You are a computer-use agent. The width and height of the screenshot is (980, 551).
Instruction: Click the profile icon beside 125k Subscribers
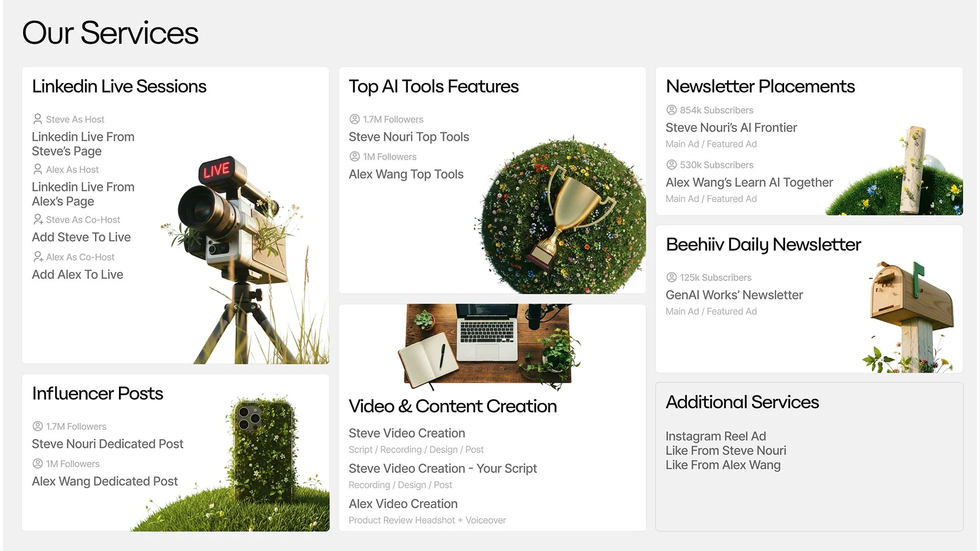(x=672, y=277)
